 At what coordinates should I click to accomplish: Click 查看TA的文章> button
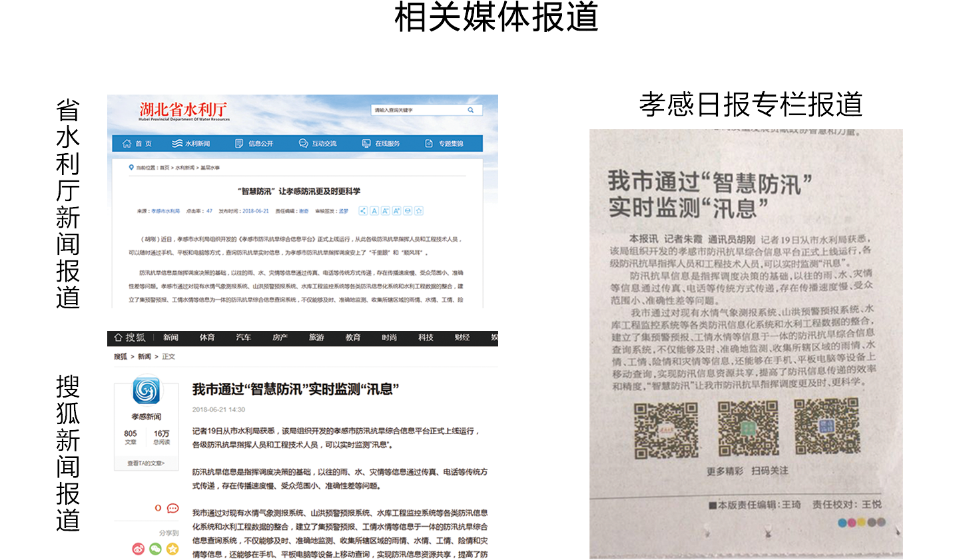tap(147, 463)
